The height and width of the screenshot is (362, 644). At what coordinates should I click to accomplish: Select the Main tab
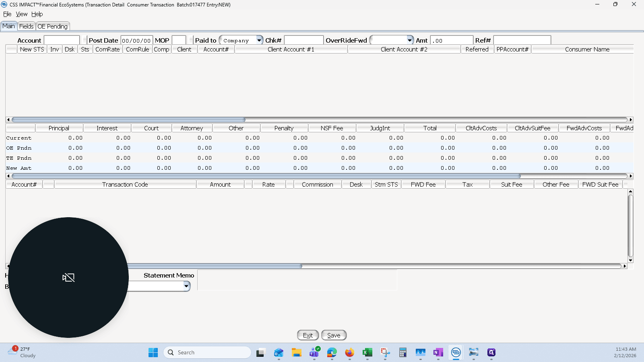coord(9,26)
